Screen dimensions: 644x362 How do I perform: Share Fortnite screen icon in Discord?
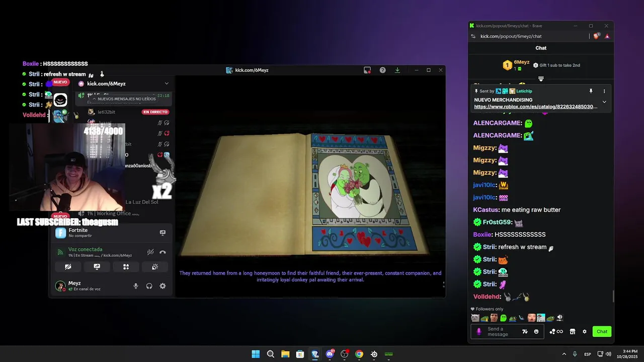click(x=163, y=233)
